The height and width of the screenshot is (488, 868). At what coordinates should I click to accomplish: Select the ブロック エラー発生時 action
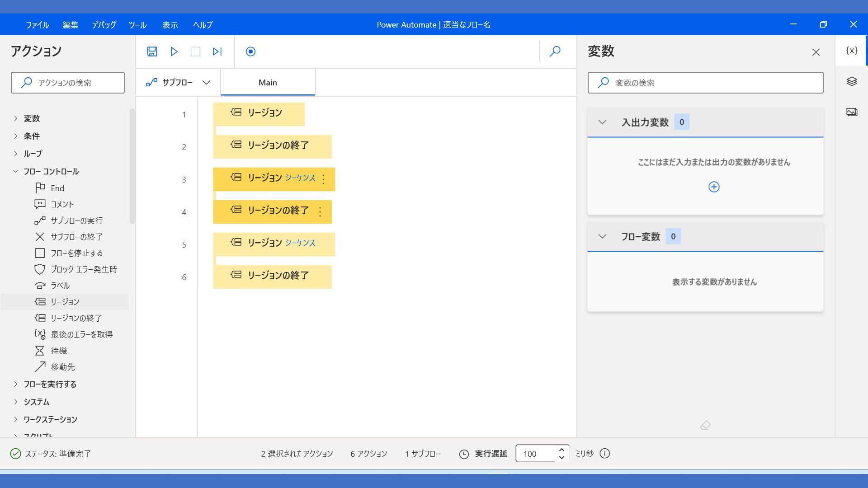[x=84, y=269]
